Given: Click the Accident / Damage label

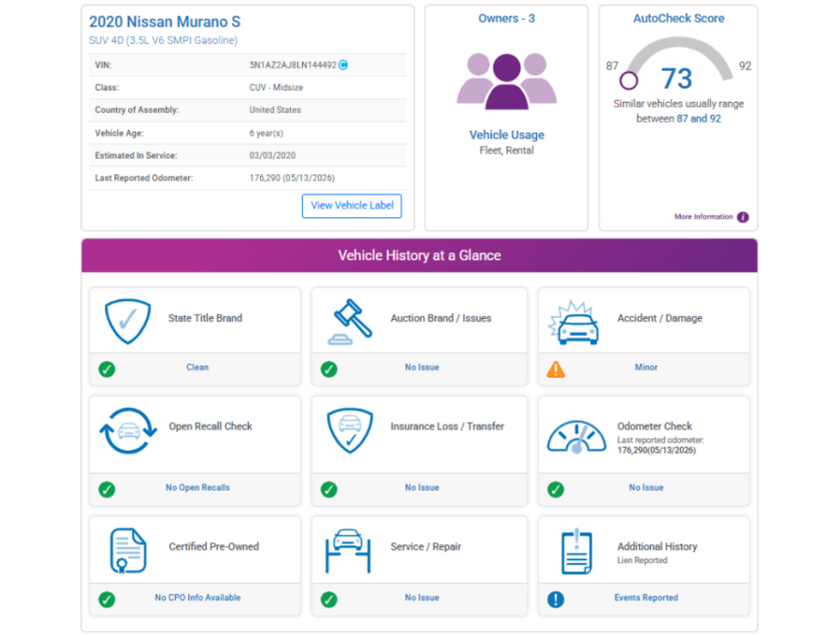Looking at the screenshot, I should 660,318.
